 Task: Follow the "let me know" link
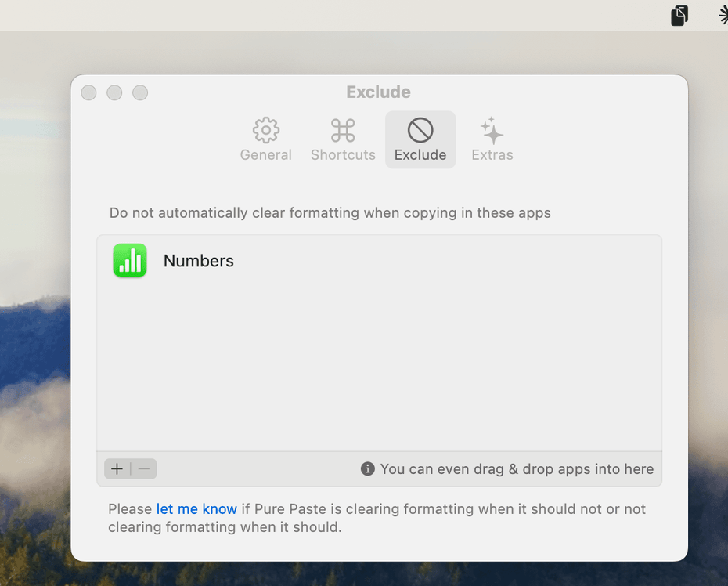[x=196, y=509]
